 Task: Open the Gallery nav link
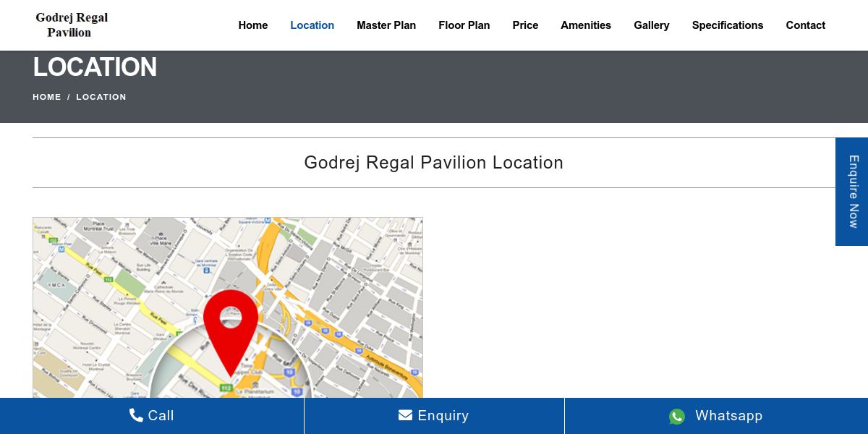pos(652,25)
